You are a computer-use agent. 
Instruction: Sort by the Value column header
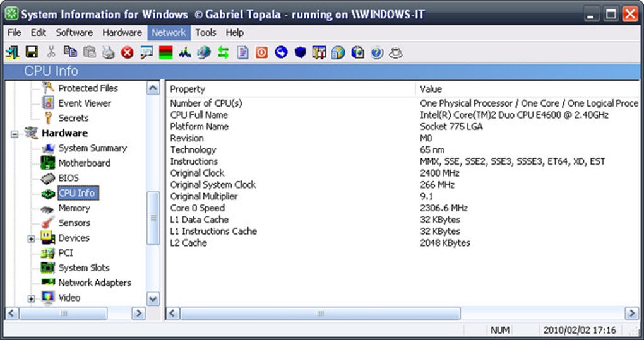528,89
